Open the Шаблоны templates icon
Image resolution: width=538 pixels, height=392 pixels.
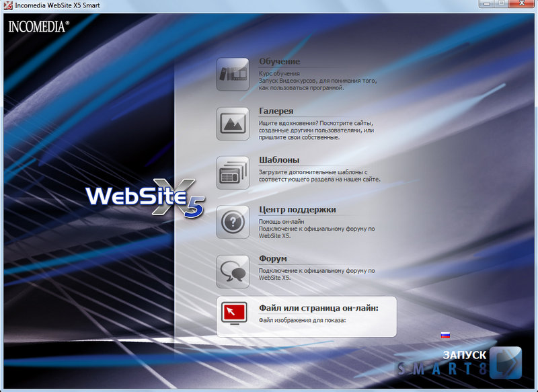(233, 173)
